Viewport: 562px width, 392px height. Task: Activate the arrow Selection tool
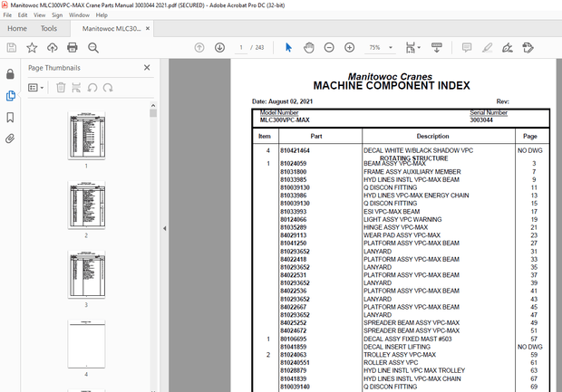(289, 47)
